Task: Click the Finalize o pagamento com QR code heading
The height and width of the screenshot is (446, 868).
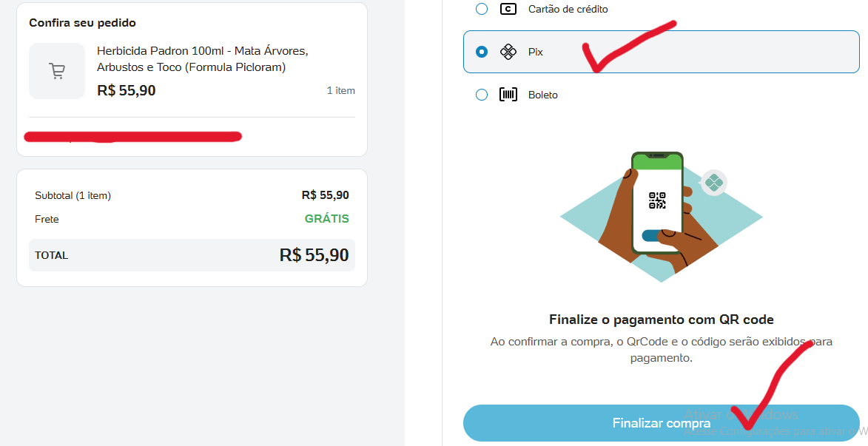Action: click(x=661, y=320)
